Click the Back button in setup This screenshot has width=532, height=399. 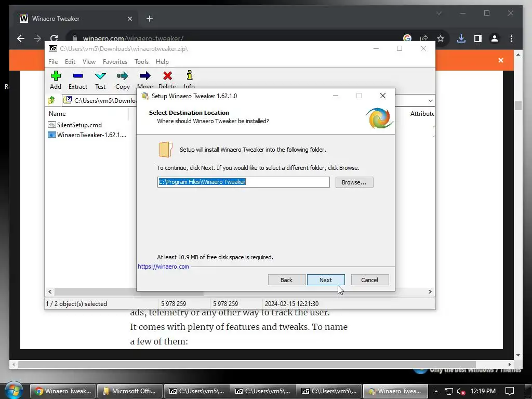(287, 280)
